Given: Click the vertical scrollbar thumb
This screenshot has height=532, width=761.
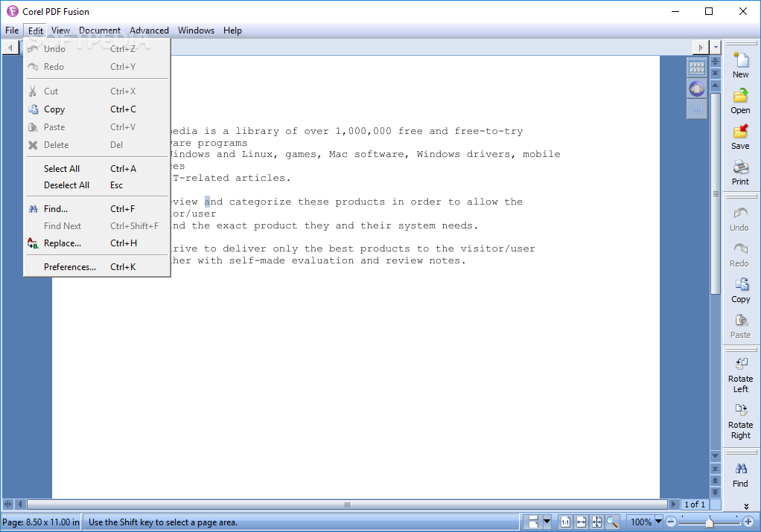Looking at the screenshot, I should [716, 193].
